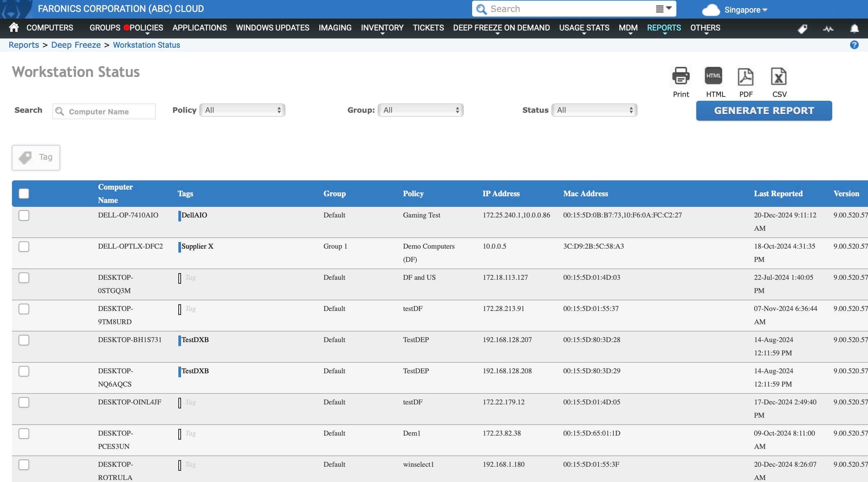
Task: Click the cloud icon beside Singapore
Action: 711,10
